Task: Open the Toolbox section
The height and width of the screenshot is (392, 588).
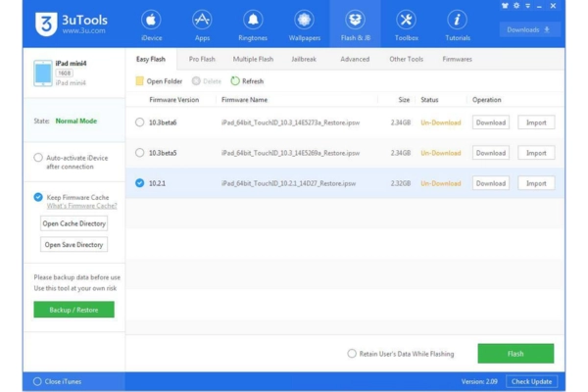Action: [x=405, y=24]
